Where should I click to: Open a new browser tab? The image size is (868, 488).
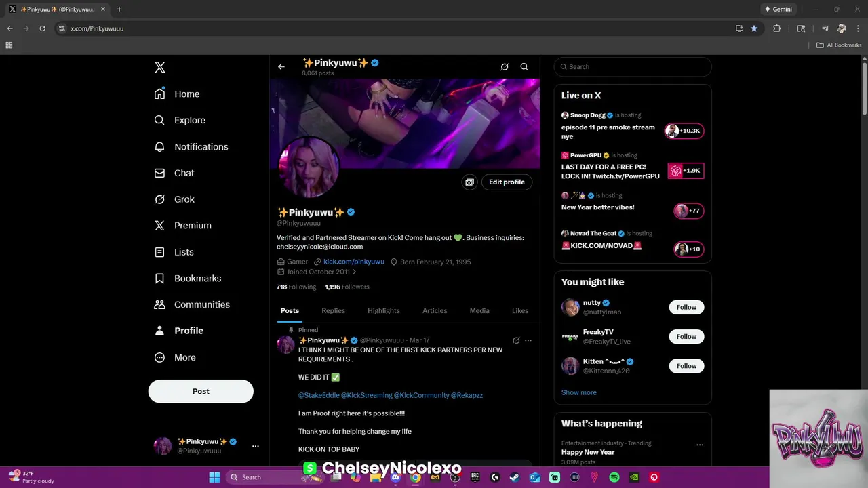click(x=119, y=9)
